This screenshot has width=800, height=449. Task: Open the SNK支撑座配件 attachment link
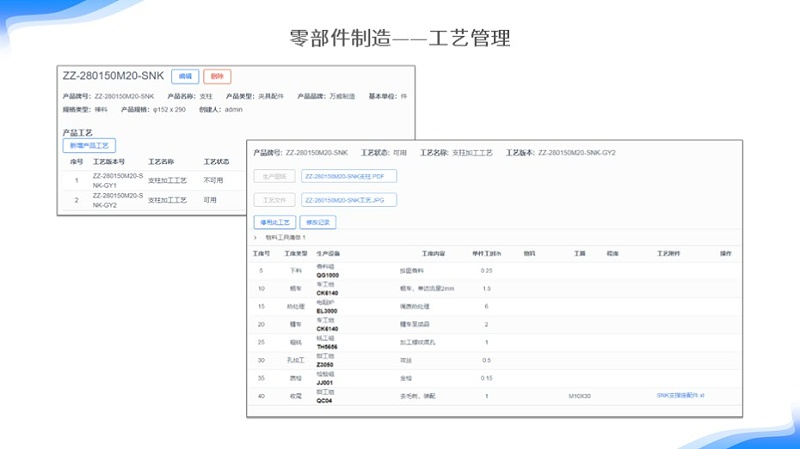(x=681, y=396)
